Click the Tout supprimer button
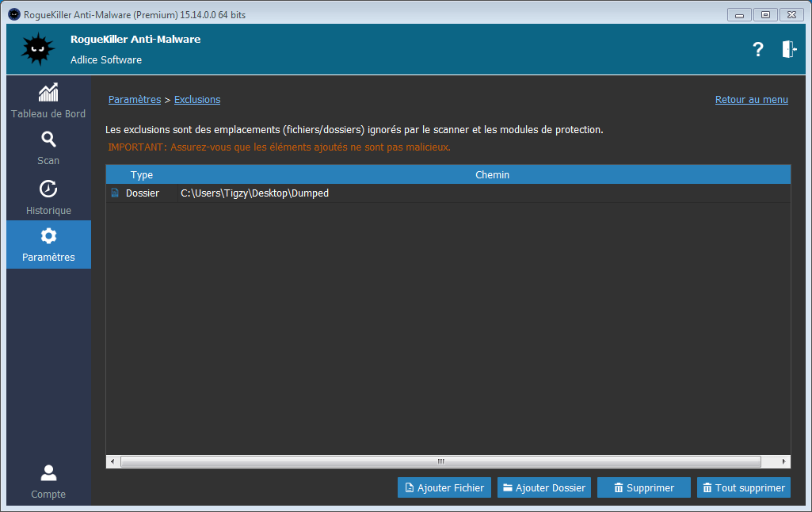This screenshot has height=512, width=812. point(743,487)
